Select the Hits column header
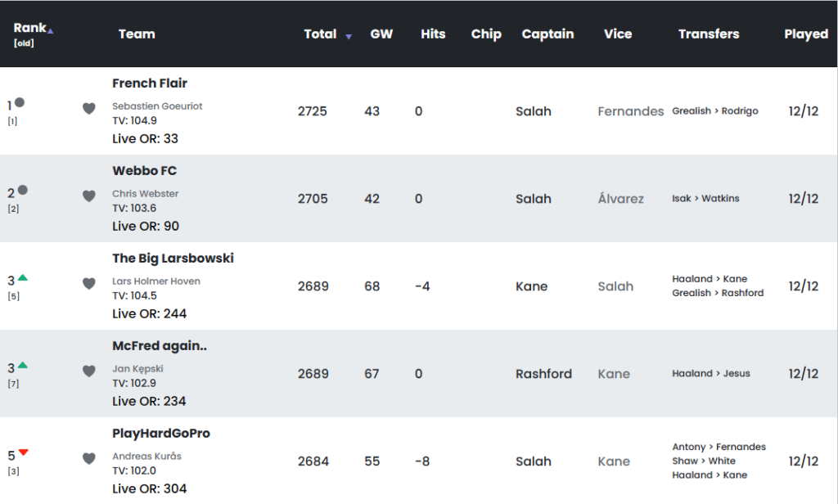The image size is (838, 504). [x=433, y=34]
